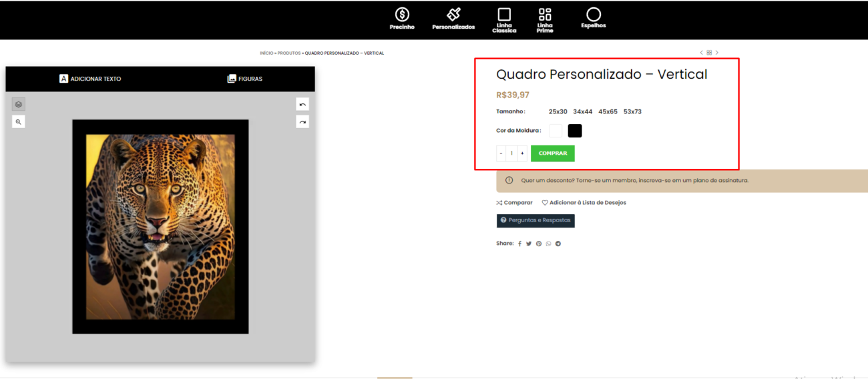Redo the editor action
The width and height of the screenshot is (868, 379).
coord(302,122)
